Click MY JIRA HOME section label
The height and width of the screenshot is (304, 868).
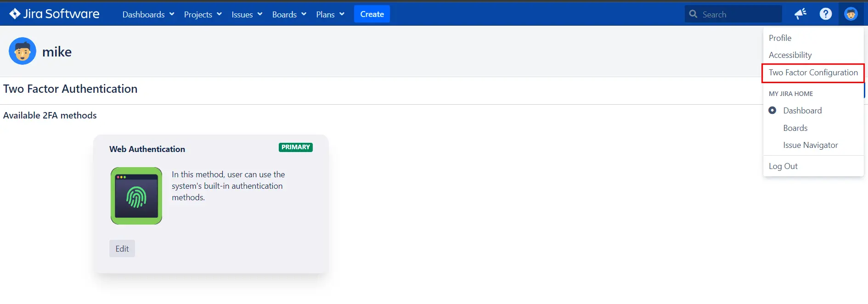pos(791,94)
